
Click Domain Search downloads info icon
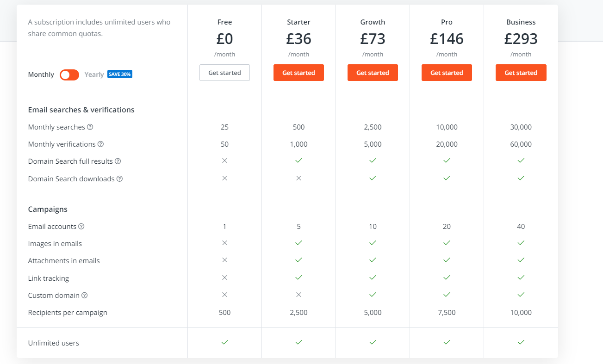(119, 179)
